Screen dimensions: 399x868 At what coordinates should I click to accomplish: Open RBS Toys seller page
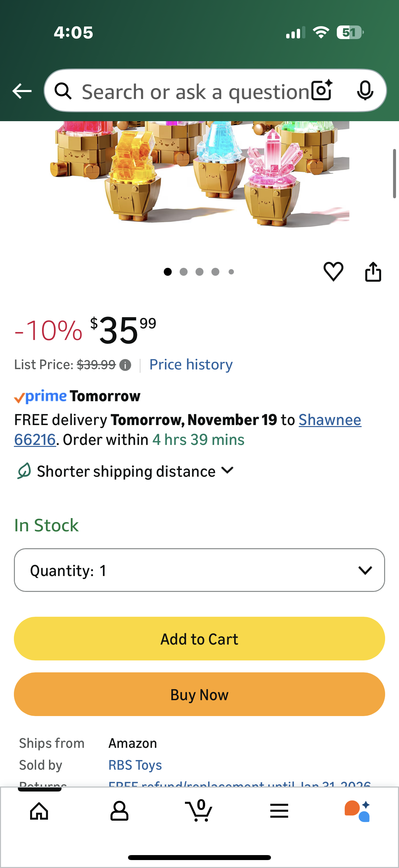click(135, 765)
